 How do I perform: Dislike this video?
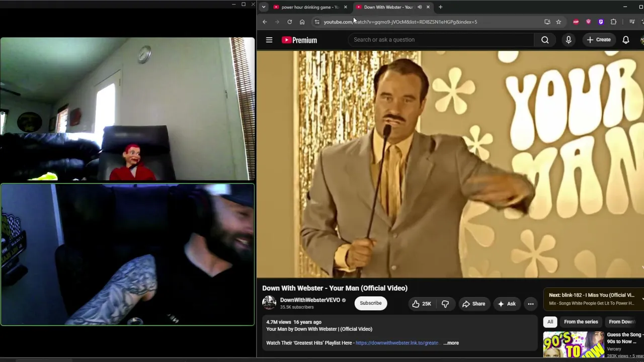tap(445, 304)
